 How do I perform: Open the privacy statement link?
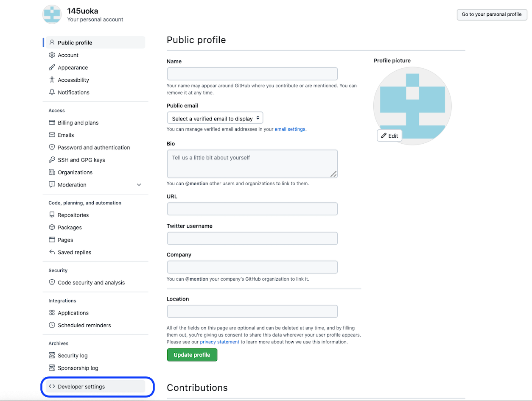pyautogui.click(x=219, y=342)
